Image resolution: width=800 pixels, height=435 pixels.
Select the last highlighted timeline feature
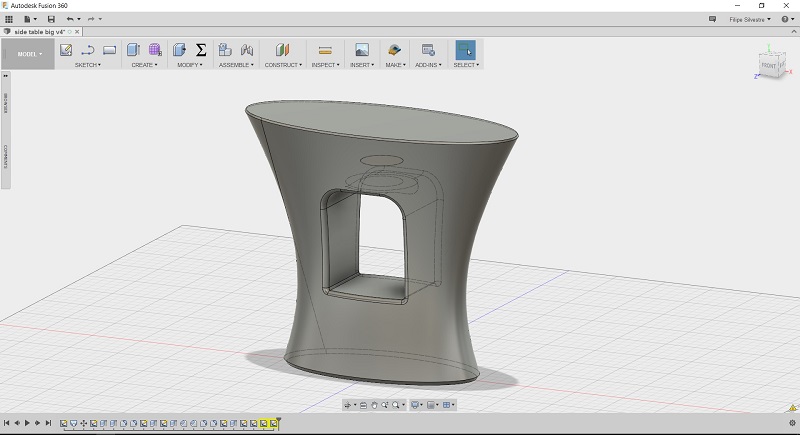click(273, 423)
